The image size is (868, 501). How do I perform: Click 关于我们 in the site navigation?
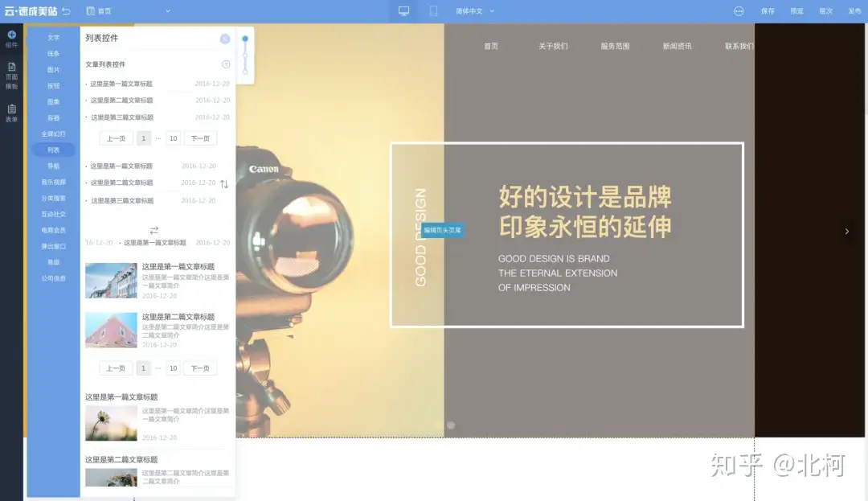(553, 47)
